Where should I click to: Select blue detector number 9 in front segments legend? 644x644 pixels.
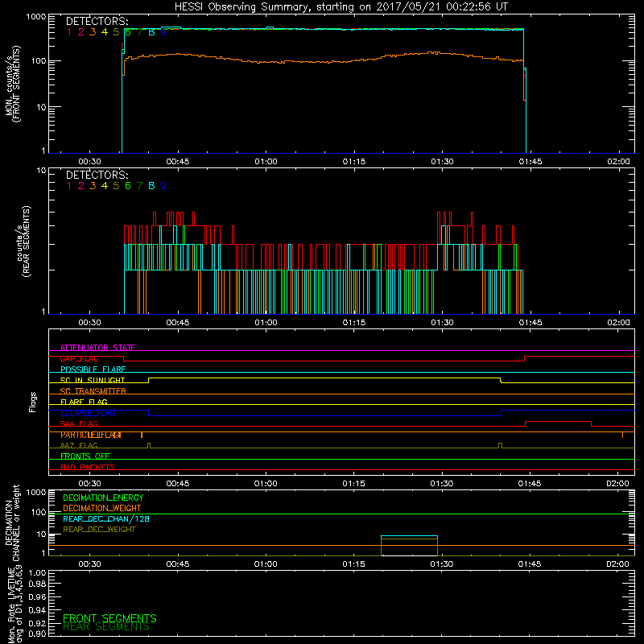point(163,32)
